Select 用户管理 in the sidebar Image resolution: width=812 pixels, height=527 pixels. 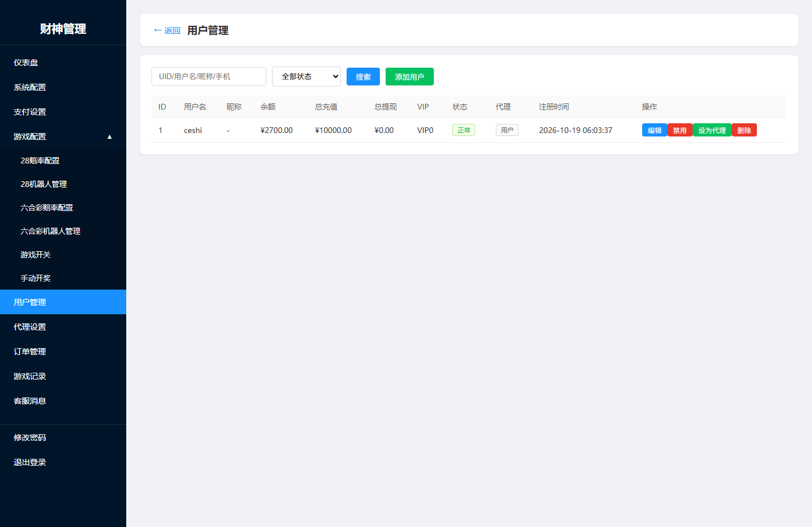(x=63, y=302)
